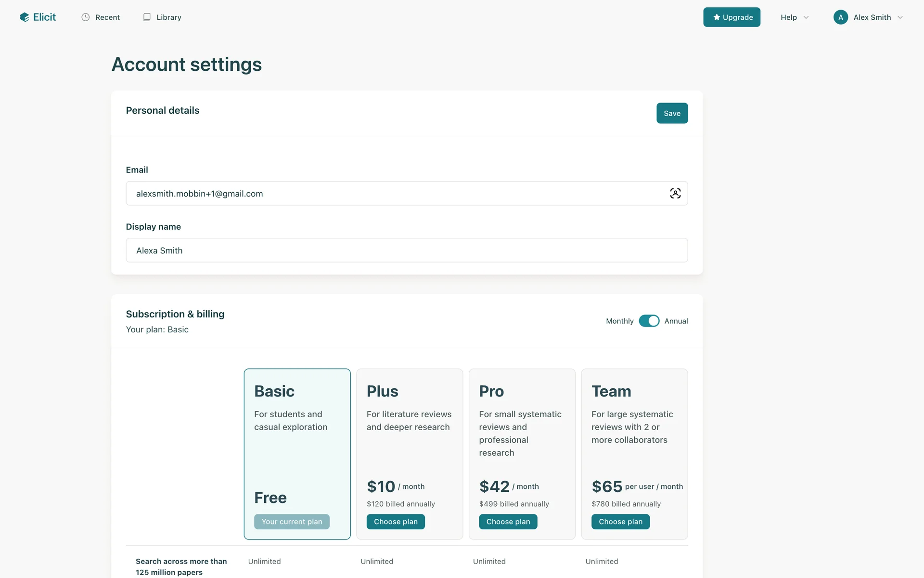924x578 pixels.
Task: Click the Elicit logo icon
Action: coord(25,17)
